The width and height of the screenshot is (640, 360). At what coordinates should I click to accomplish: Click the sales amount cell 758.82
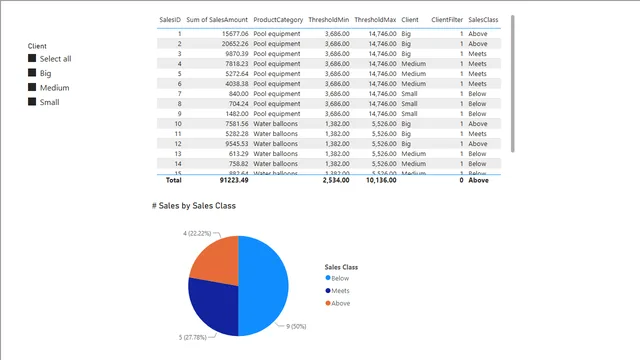(238, 164)
